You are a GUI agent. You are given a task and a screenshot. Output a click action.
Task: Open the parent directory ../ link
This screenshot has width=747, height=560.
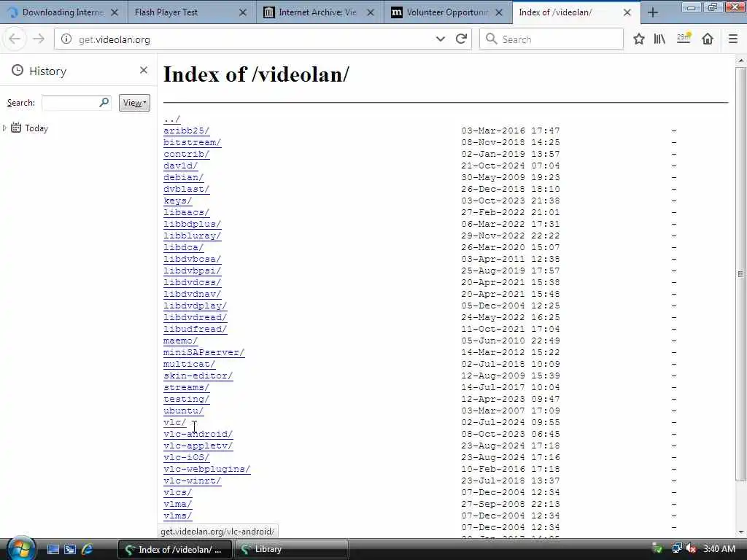172,119
